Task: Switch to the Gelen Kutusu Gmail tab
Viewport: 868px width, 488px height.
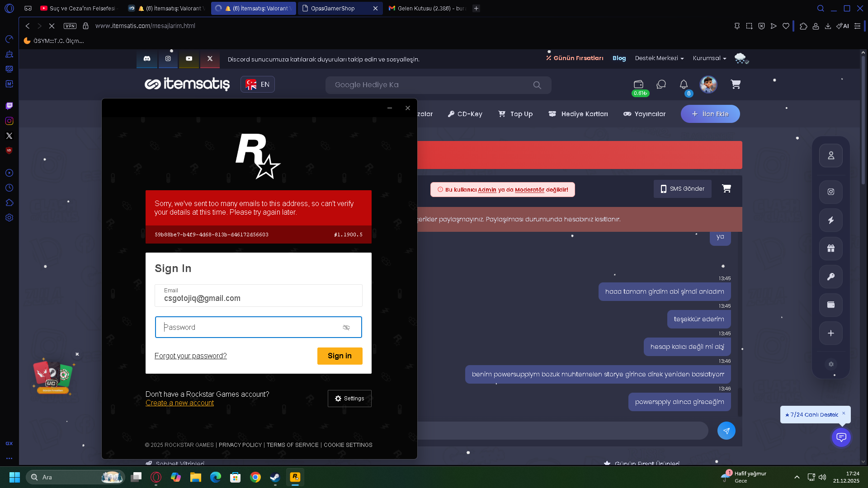Action: pyautogui.click(x=427, y=8)
